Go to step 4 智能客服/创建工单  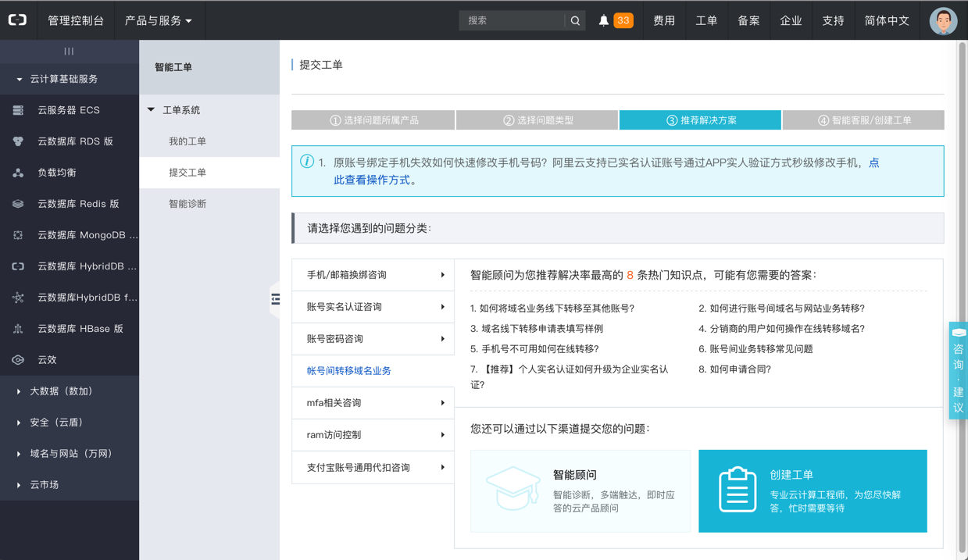(x=863, y=120)
